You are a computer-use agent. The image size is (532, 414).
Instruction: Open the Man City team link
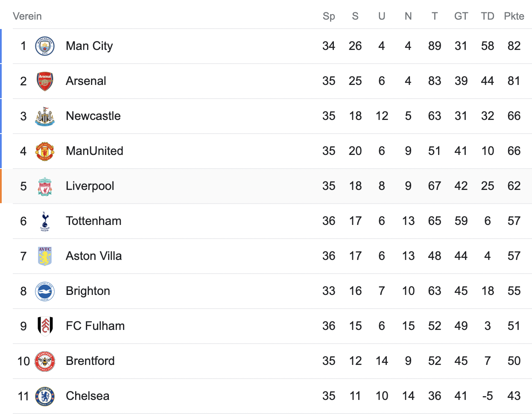(89, 46)
